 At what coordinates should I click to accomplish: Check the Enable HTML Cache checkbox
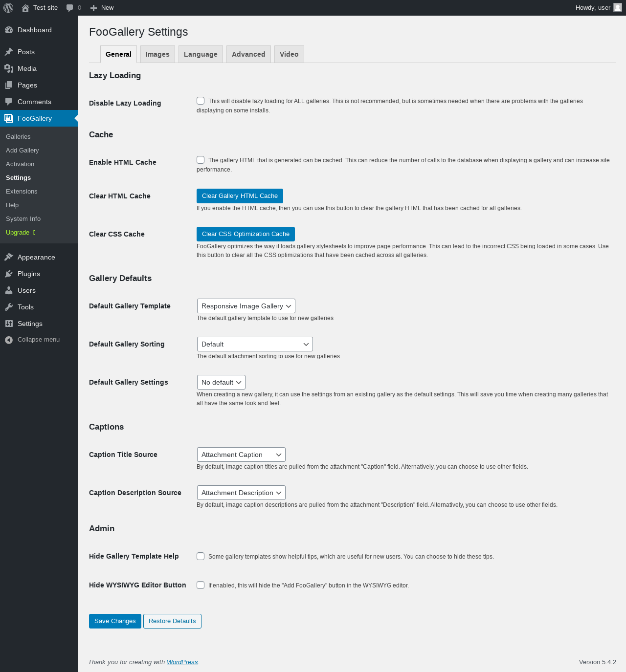(x=201, y=160)
